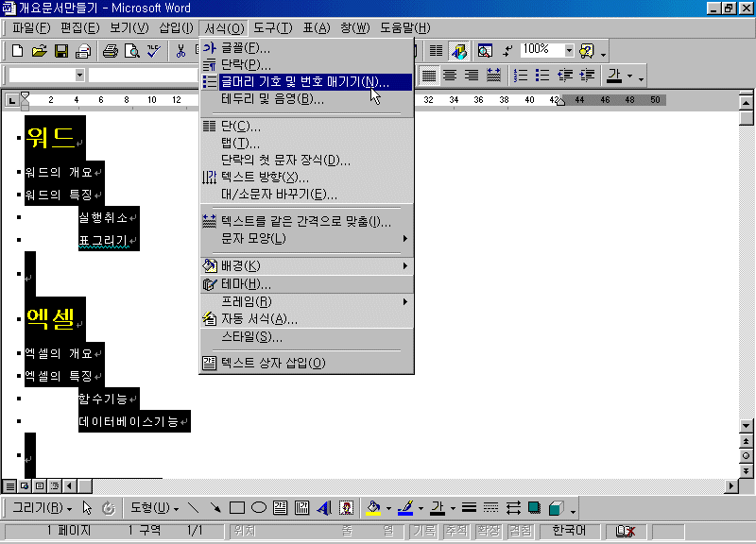Screen dimensions: 756x544
Task: Open the 편집(E) menu
Action: tap(79, 28)
